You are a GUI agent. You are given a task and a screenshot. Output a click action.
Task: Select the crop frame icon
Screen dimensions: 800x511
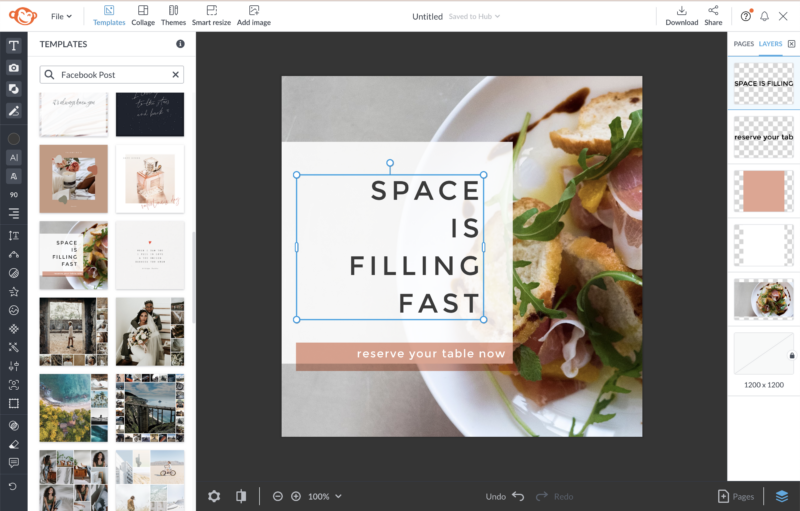[14, 403]
